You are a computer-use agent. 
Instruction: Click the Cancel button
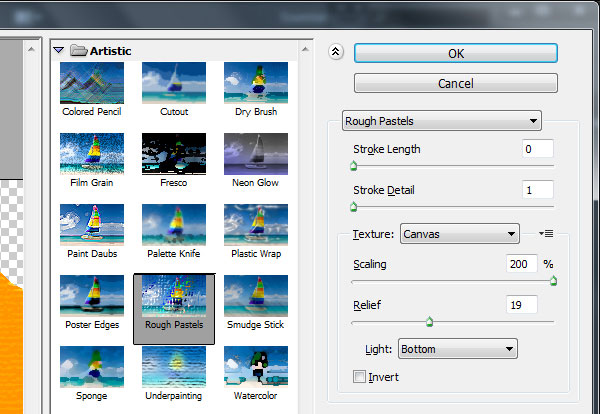(455, 83)
